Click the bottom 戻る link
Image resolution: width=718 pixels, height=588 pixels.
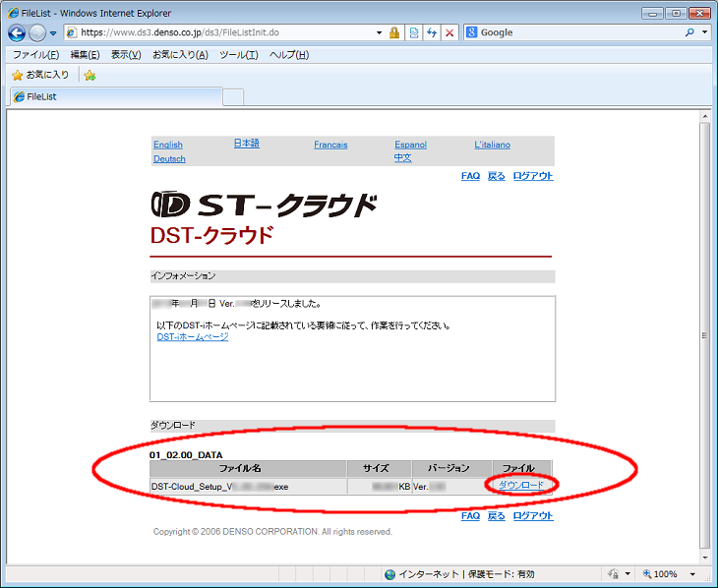[x=497, y=516]
